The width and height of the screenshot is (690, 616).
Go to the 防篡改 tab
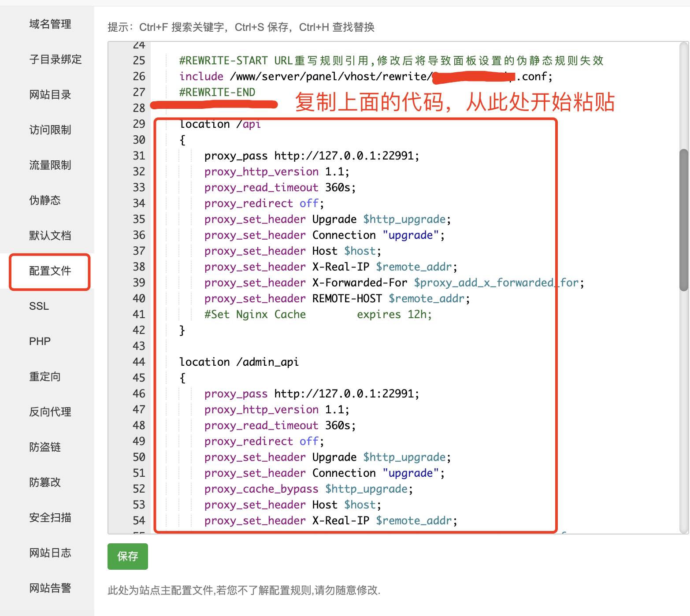pos(45,482)
